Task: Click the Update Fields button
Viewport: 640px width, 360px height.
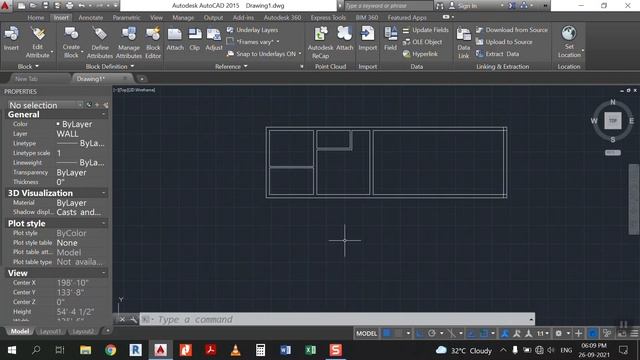Action: [425, 30]
